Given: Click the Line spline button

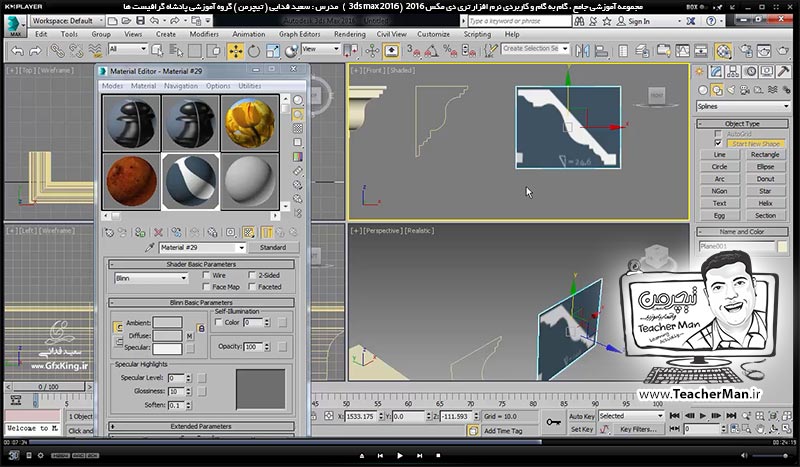Looking at the screenshot, I should [719, 155].
